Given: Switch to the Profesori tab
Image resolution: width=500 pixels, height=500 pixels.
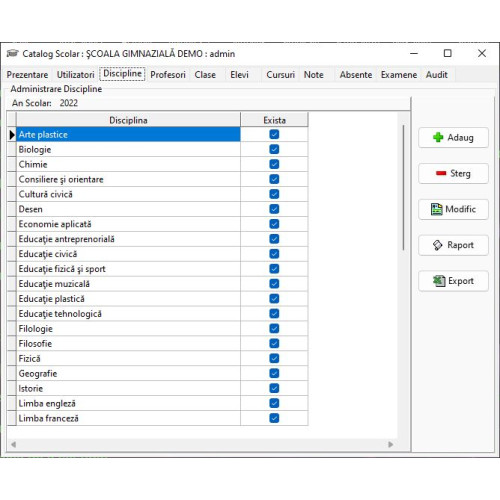Looking at the screenshot, I should [x=168, y=75].
